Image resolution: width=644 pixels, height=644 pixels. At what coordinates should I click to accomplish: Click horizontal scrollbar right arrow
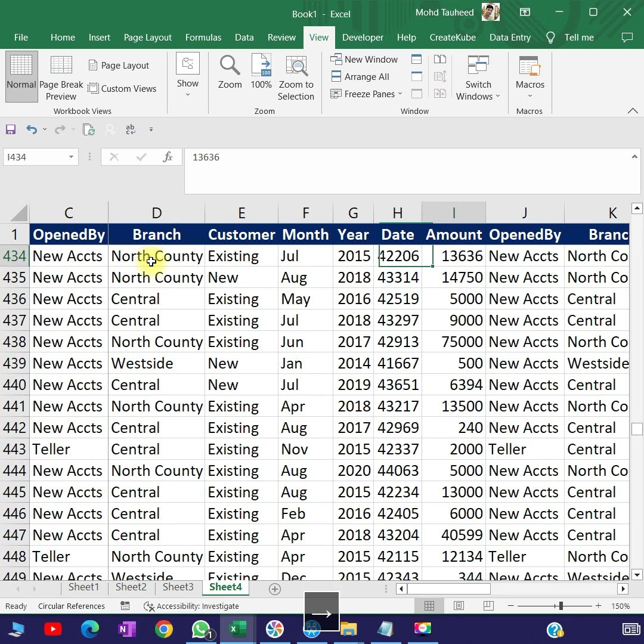click(x=623, y=589)
